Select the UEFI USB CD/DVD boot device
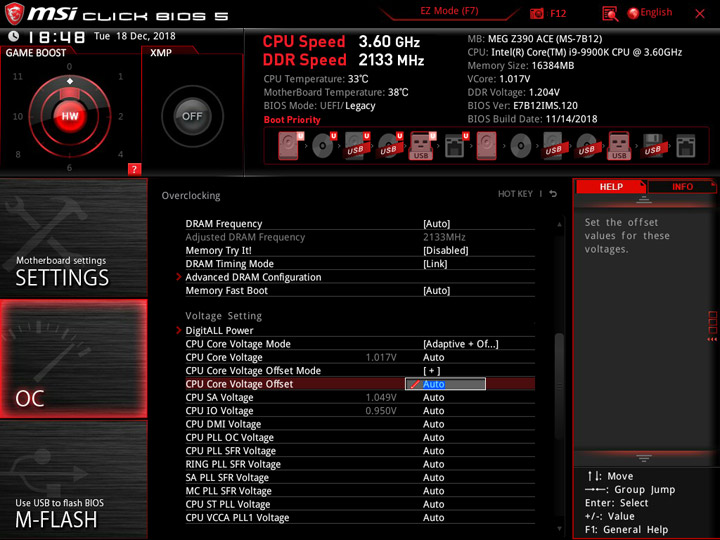This screenshot has height=540, width=720. [390, 146]
